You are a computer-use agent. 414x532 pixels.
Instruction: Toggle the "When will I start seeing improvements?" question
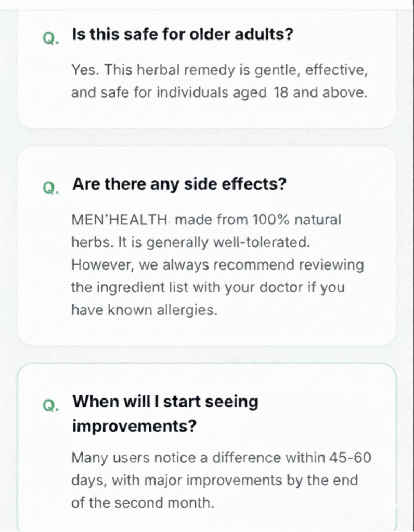point(165,402)
